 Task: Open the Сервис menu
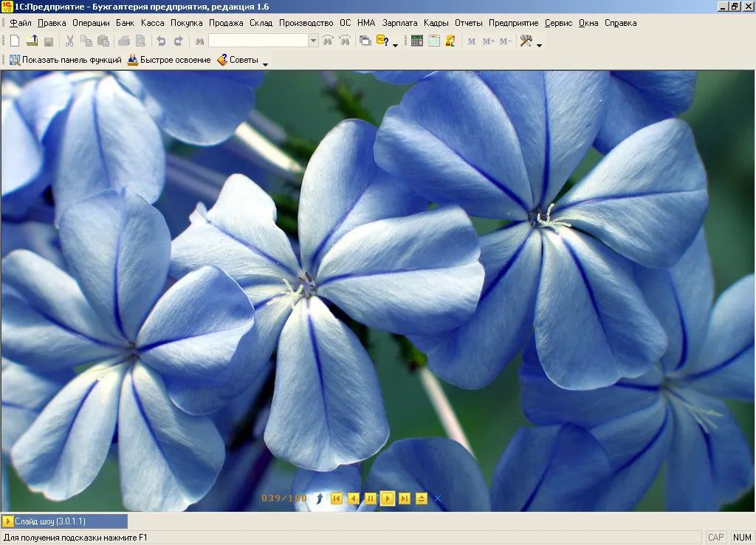558,23
